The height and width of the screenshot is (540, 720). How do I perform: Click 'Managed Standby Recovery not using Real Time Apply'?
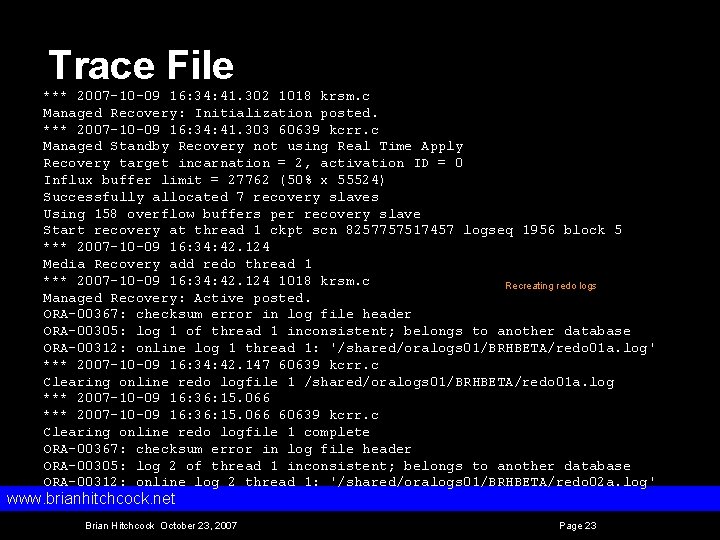[253, 146]
